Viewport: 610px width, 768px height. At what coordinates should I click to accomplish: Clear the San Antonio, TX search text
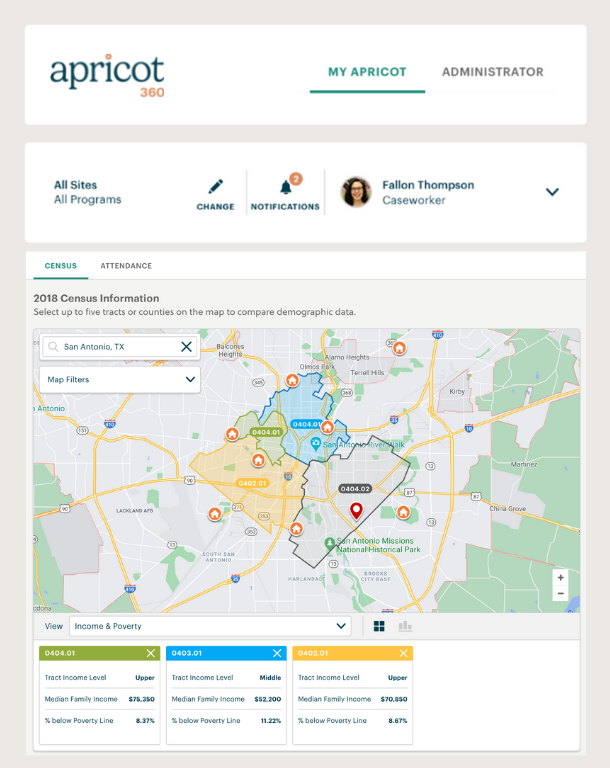pos(186,347)
